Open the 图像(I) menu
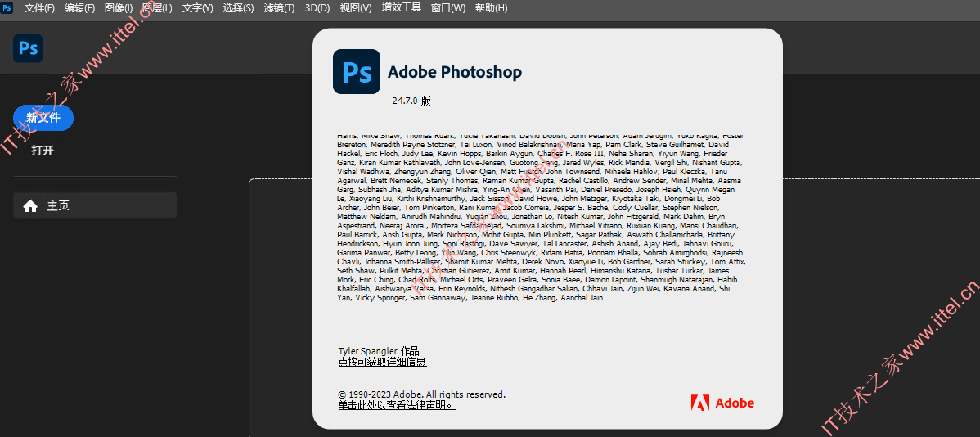Image resolution: width=980 pixels, height=437 pixels. [119, 8]
